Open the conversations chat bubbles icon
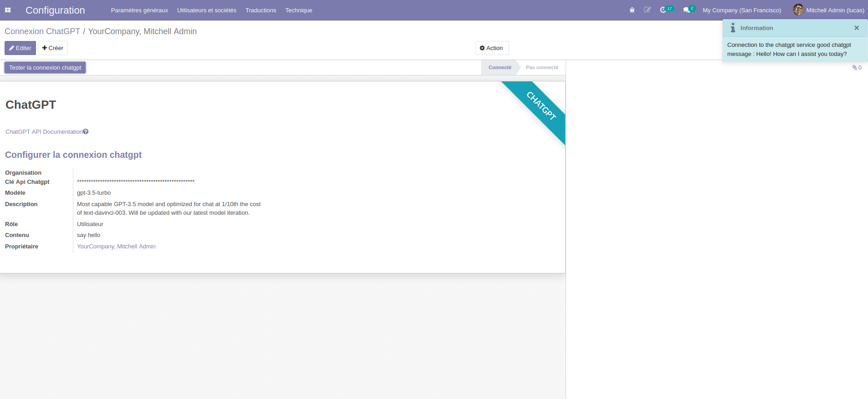Viewport: 868px width, 399px height. pos(689,10)
